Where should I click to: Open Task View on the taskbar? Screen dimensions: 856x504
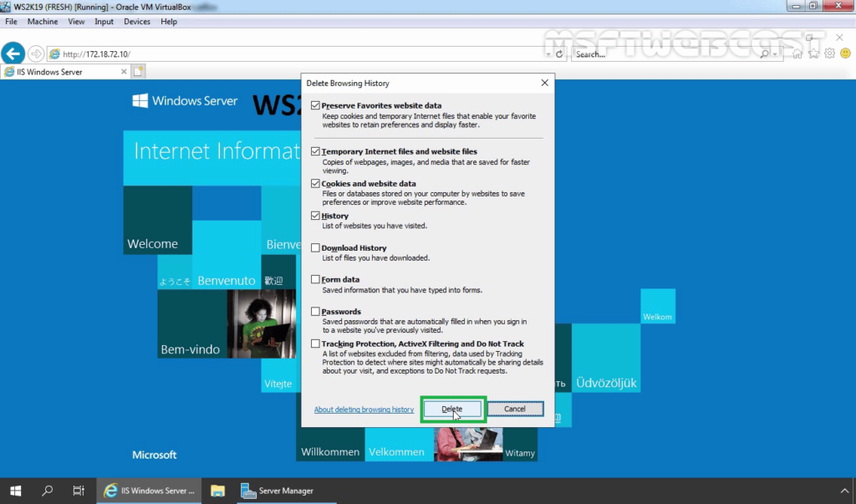(79, 491)
